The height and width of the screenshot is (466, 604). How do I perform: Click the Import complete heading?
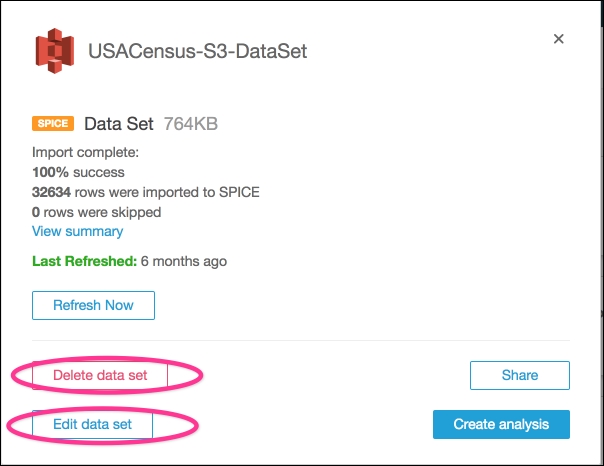pyautogui.click(x=85, y=153)
